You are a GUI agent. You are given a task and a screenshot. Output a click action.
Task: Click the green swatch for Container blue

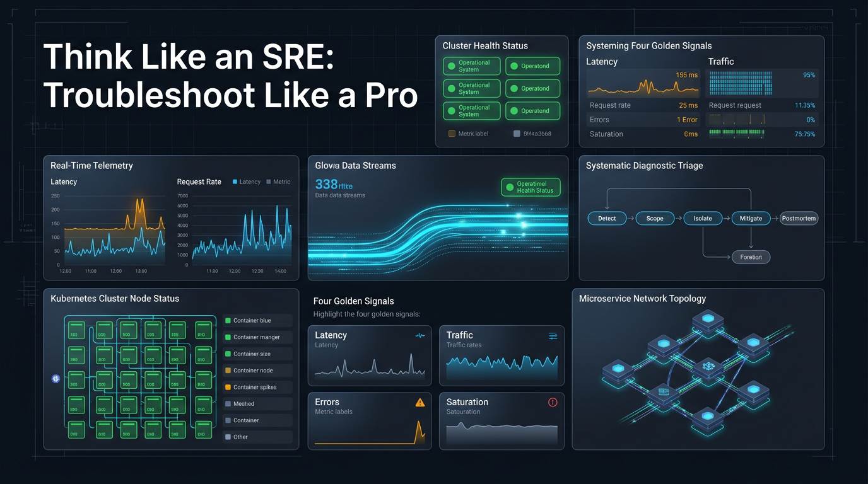(x=228, y=320)
